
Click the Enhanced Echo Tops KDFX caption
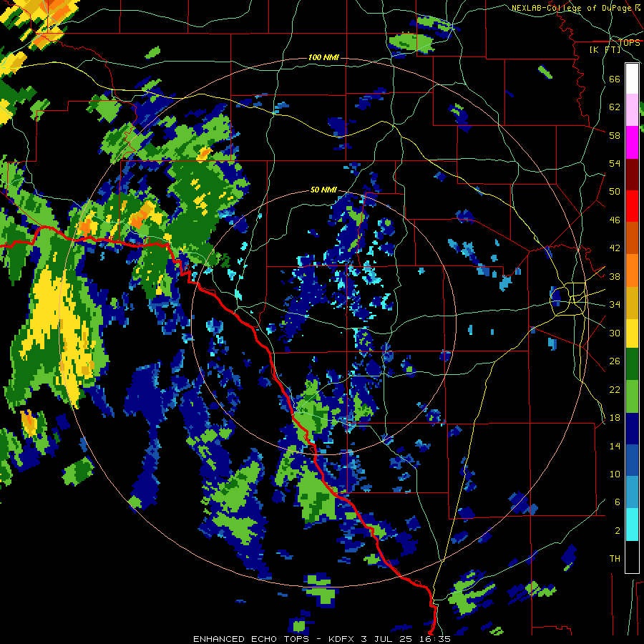(x=321, y=639)
